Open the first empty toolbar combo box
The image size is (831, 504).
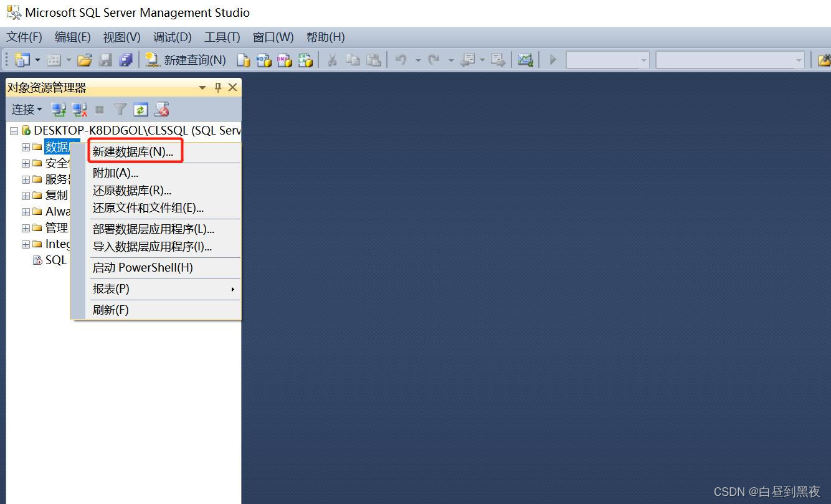point(607,60)
